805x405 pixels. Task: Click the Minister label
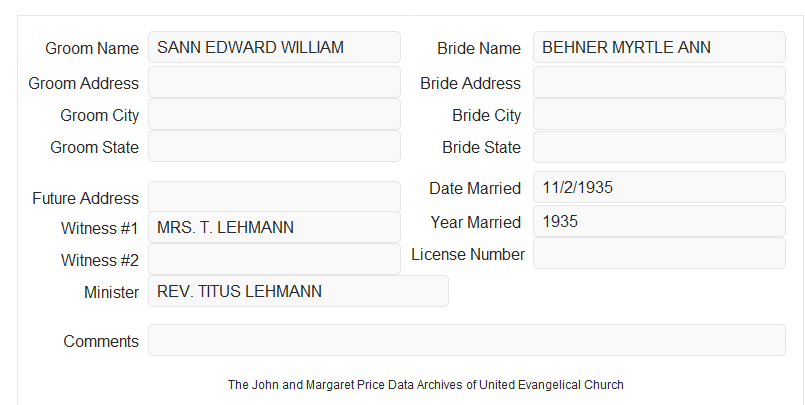pyautogui.click(x=111, y=292)
